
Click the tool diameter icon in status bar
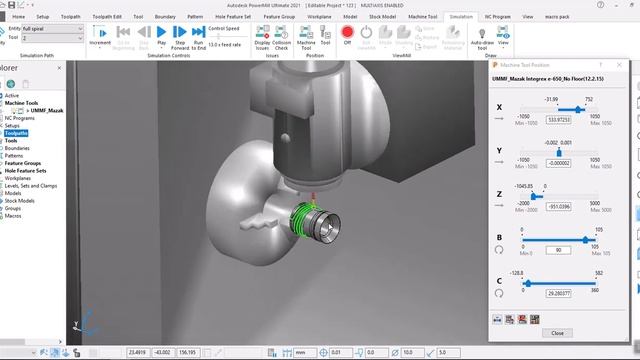395,353
